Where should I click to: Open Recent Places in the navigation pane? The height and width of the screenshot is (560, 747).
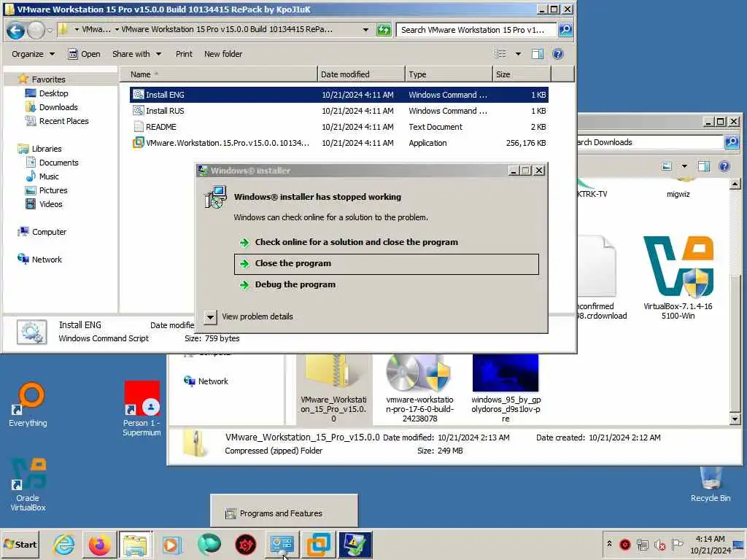coord(57,121)
